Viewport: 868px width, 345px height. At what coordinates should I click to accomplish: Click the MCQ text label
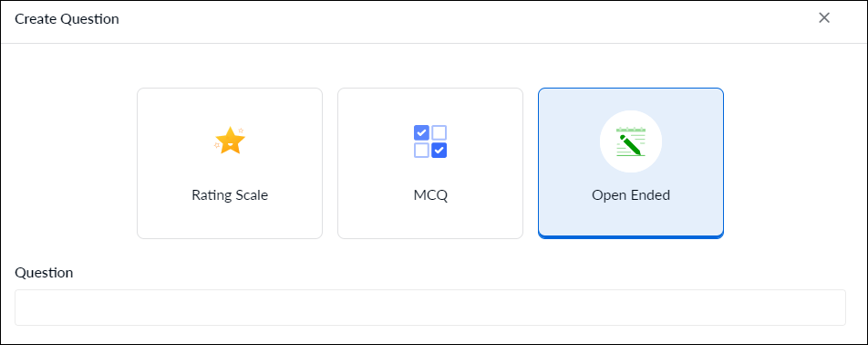[430, 195]
